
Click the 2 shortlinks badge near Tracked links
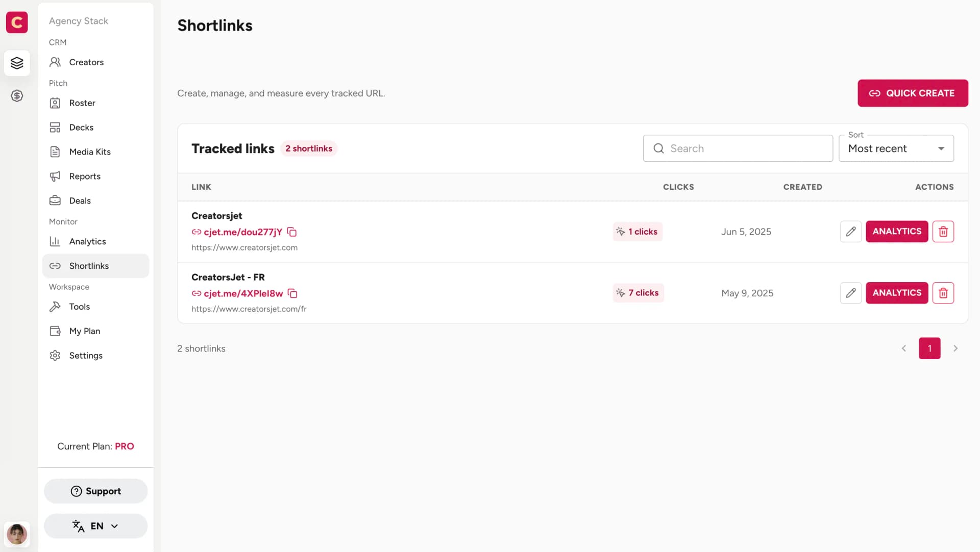[309, 148]
